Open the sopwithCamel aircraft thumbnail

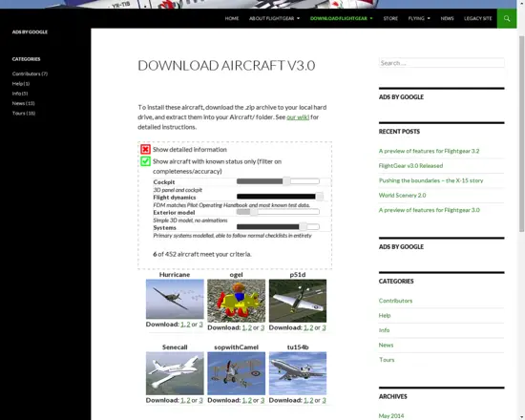click(236, 373)
